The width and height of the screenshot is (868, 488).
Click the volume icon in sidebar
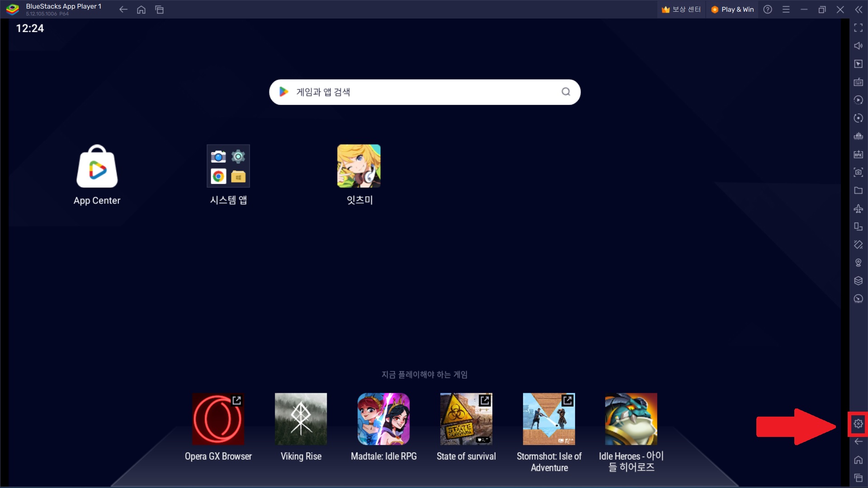pos(859,46)
